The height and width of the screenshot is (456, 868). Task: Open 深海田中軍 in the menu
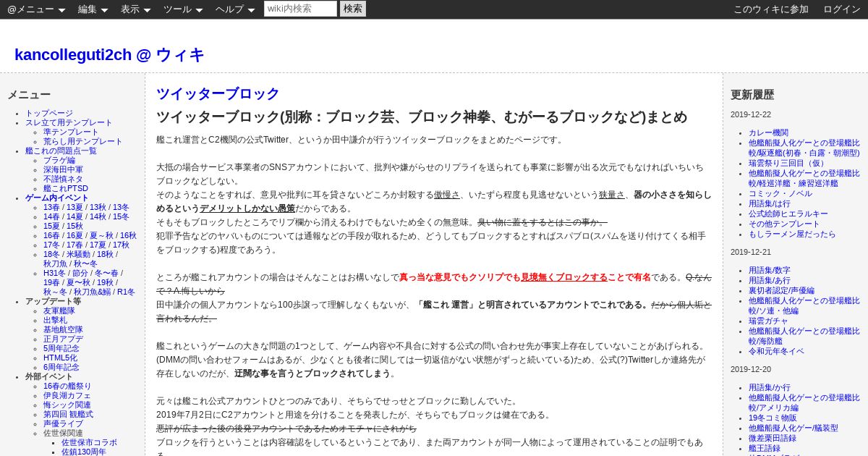click(63, 170)
